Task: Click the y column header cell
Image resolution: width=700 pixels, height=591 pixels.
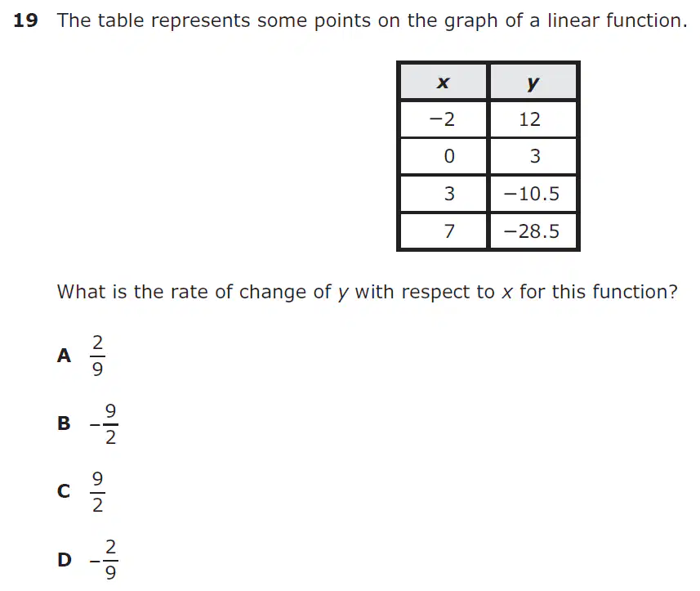Action: click(x=533, y=82)
